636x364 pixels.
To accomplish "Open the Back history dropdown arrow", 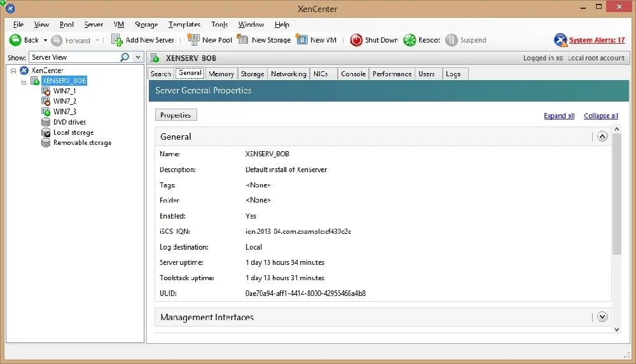I will (x=45, y=40).
